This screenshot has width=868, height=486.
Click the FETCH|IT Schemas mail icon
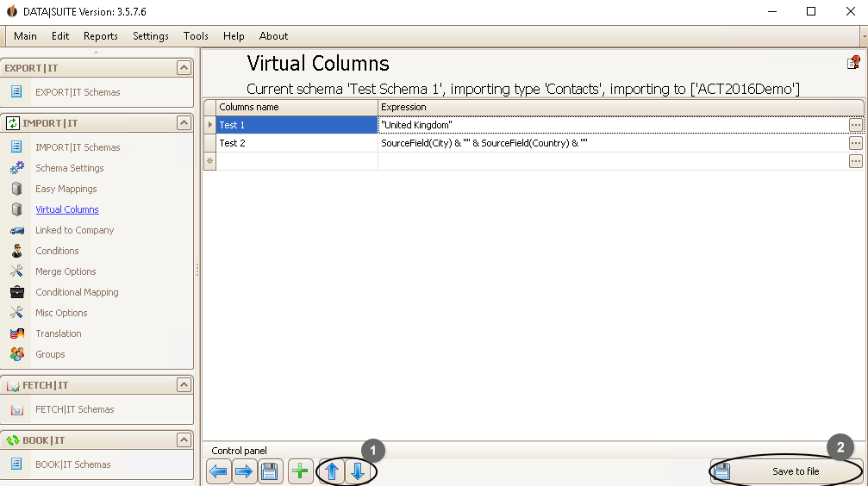coord(17,409)
